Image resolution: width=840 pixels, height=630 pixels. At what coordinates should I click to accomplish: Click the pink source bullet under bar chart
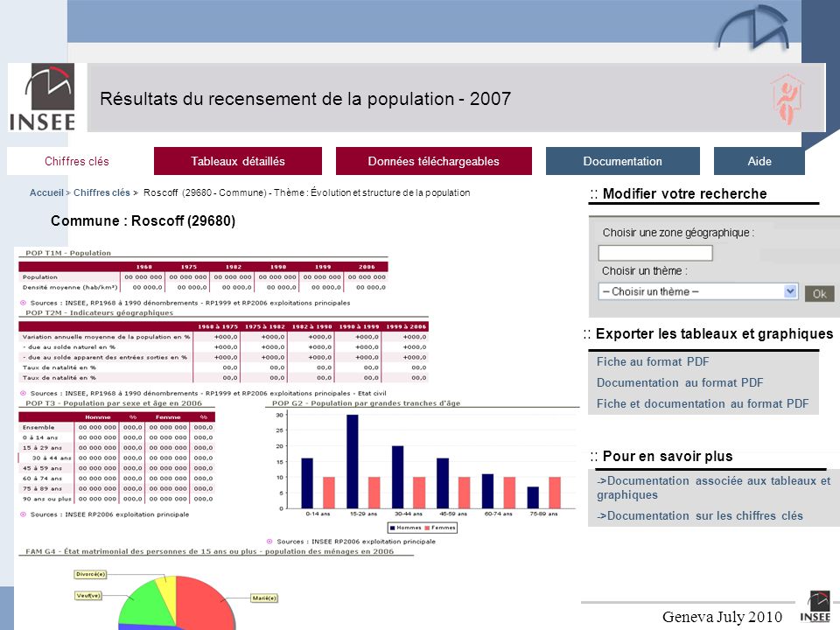(x=269, y=542)
